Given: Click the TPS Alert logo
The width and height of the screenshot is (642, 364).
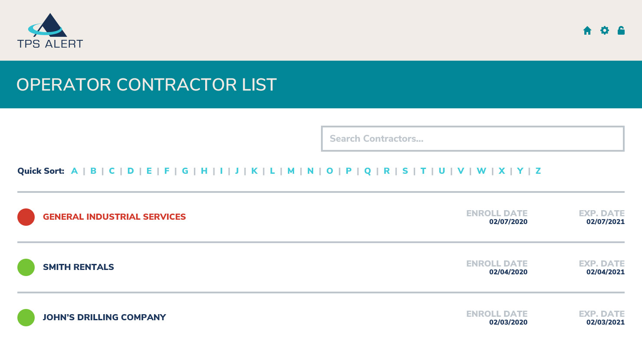Looking at the screenshot, I should coord(50,31).
